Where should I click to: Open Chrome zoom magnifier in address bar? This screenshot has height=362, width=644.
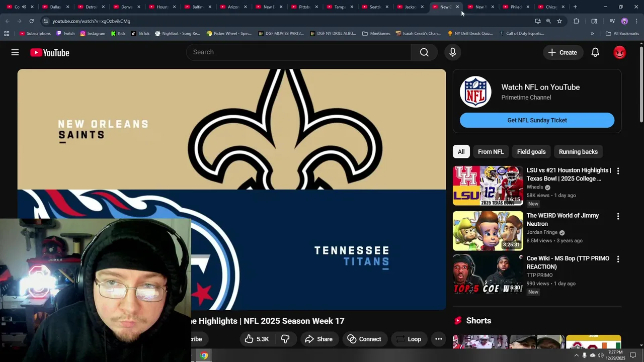pyautogui.click(x=548, y=21)
